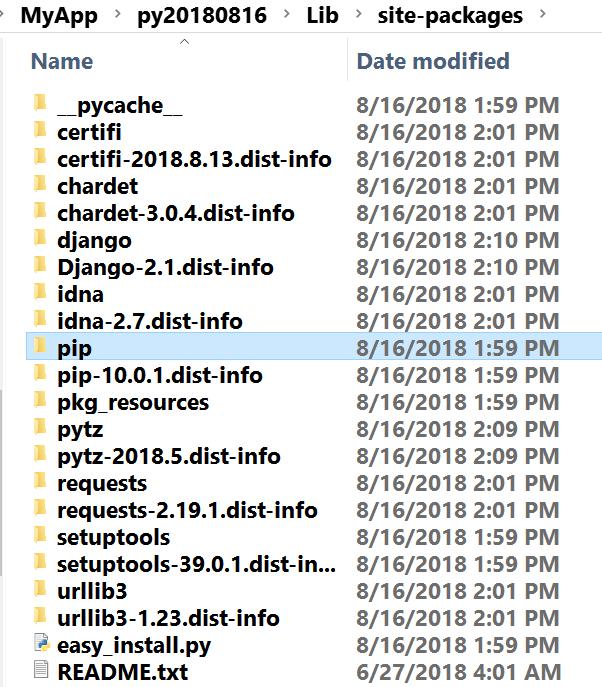The image size is (602, 687).
Task: Select the requests-2.19.1.dist-info name
Action: click(x=188, y=511)
